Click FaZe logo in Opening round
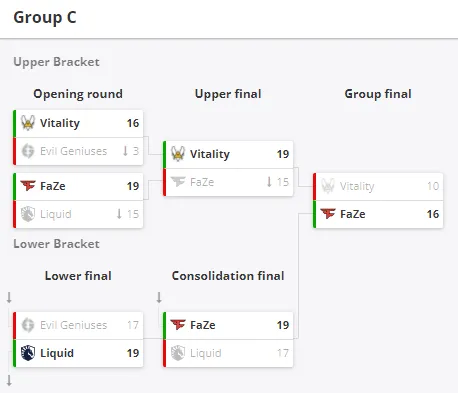 coord(28,186)
